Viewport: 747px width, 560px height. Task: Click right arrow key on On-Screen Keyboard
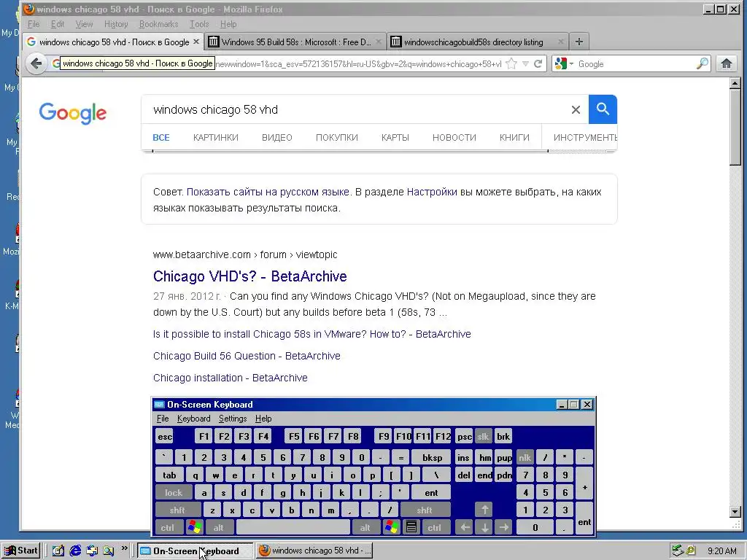tap(504, 527)
